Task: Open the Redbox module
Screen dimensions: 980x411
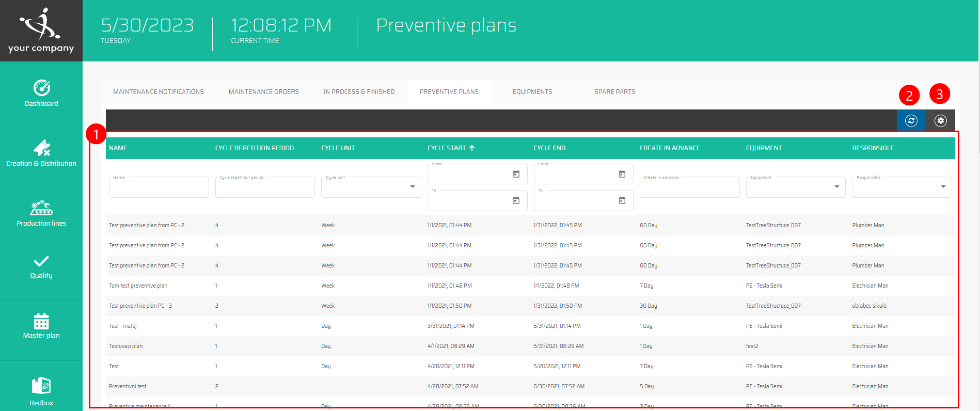Action: (x=41, y=391)
